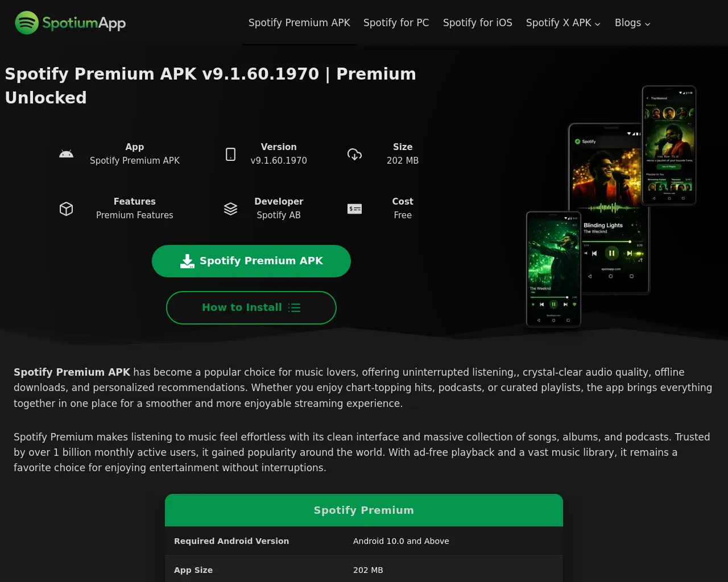
Task: Click the Free cost value
Action: click(403, 215)
